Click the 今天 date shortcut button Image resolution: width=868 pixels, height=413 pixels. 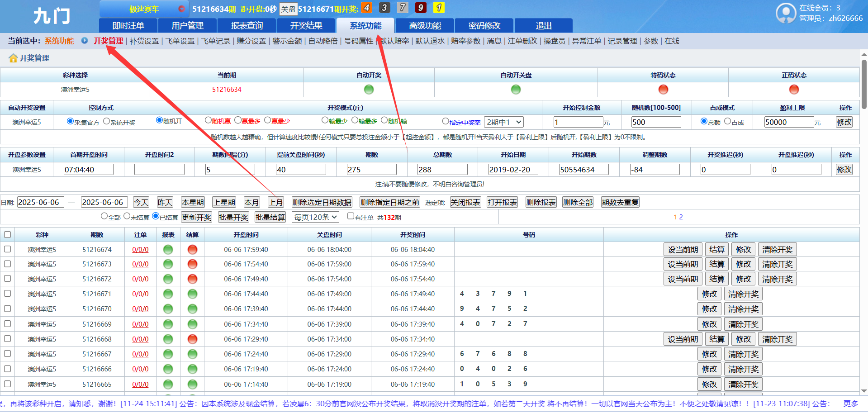[x=141, y=202]
